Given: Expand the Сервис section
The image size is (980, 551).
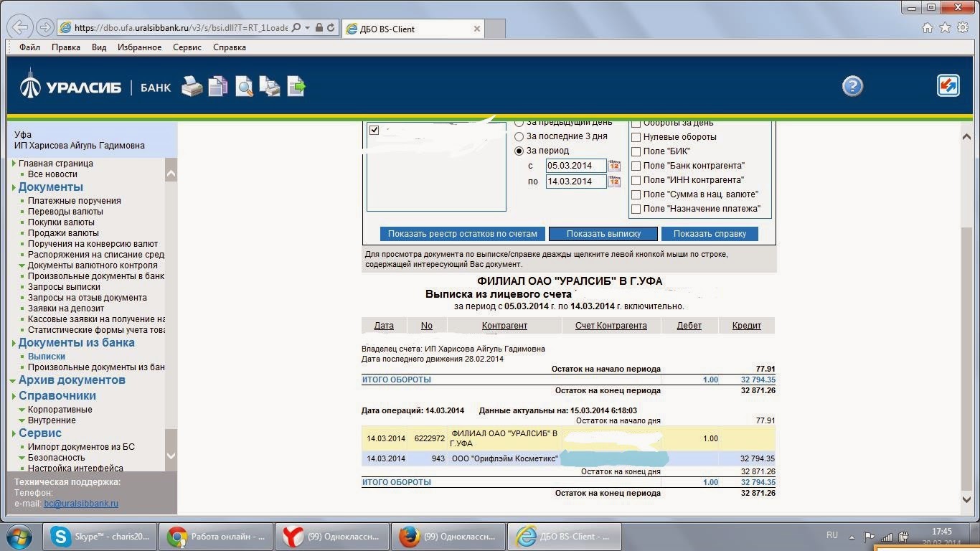Looking at the screenshot, I should coord(14,433).
